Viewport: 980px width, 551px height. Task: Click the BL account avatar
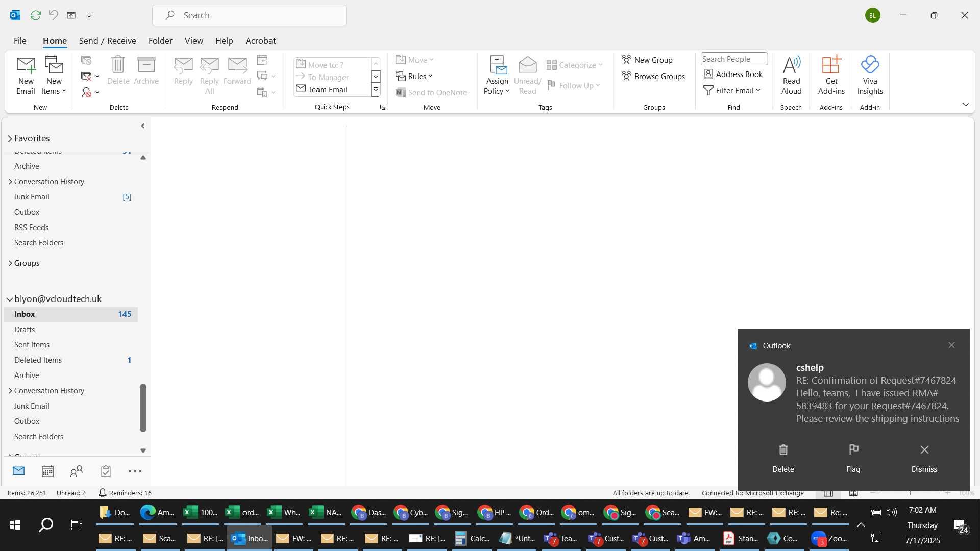click(872, 15)
